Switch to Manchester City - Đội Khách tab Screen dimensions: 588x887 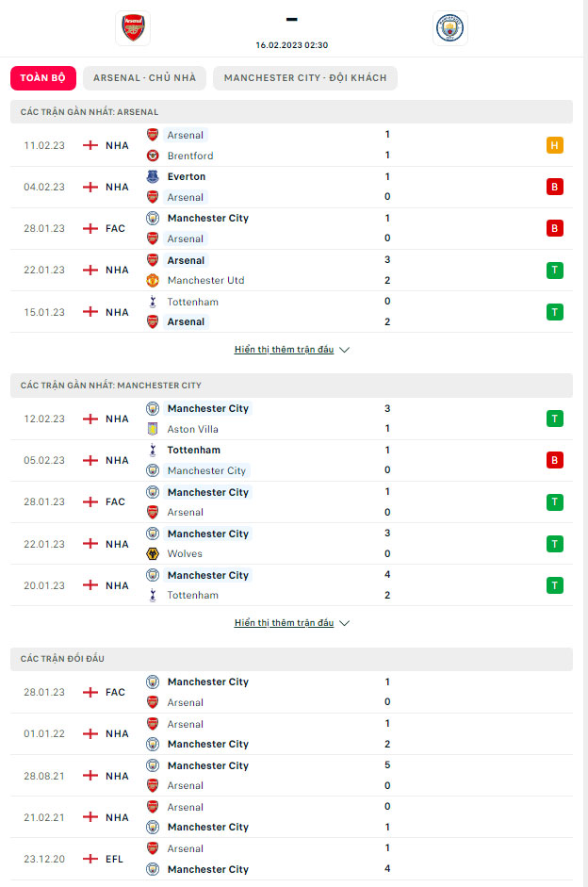pyautogui.click(x=305, y=77)
